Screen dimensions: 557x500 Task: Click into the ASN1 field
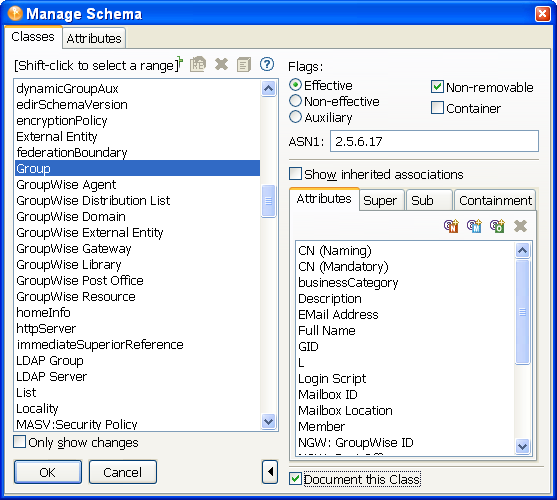click(x=434, y=141)
